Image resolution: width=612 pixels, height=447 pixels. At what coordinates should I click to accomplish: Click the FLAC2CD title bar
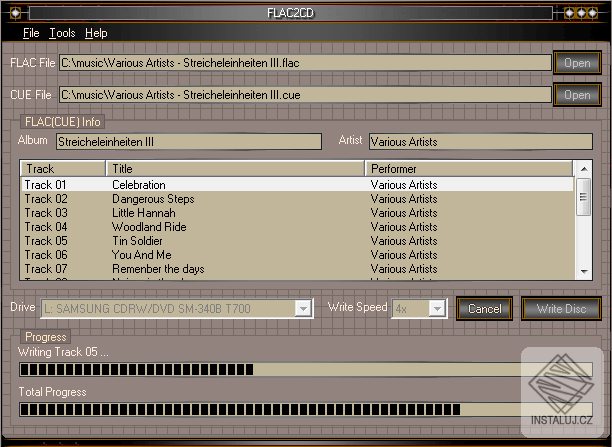[x=291, y=13]
